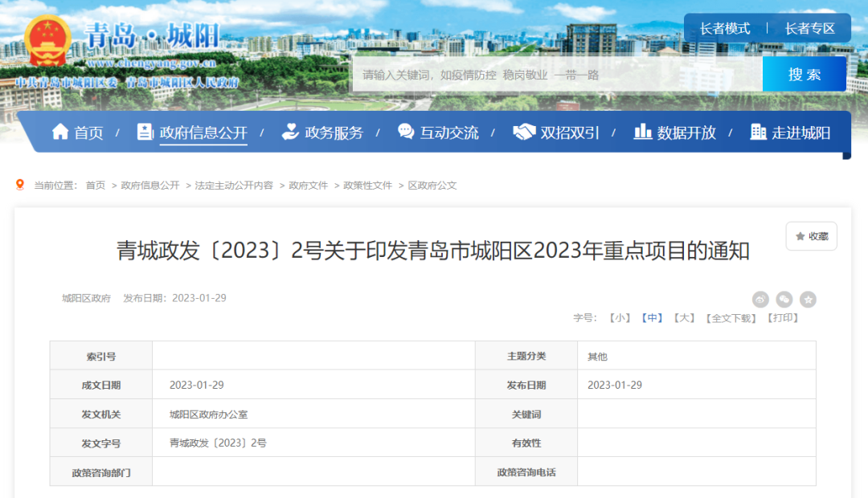Viewport: 868px width, 498px height.
Task: Go to 走进城阳 section
Action: (801, 133)
